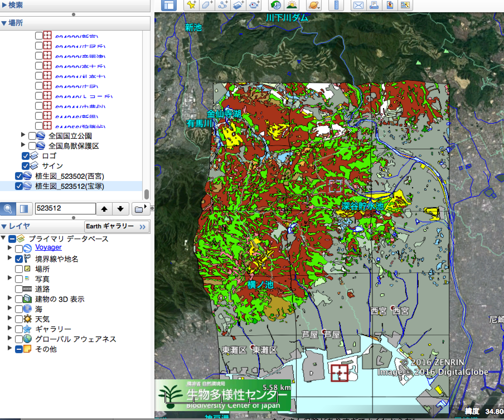Enable the 全国国立公園 checkbox

tap(32, 136)
